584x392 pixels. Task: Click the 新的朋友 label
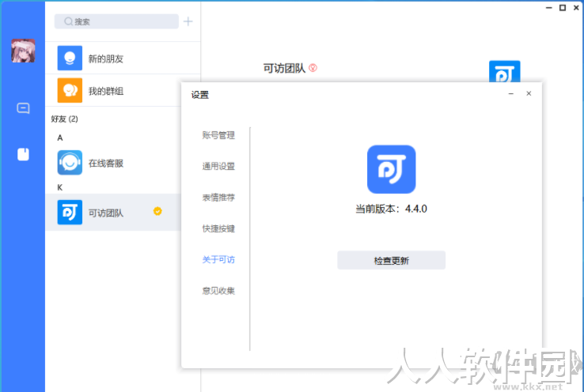point(106,58)
